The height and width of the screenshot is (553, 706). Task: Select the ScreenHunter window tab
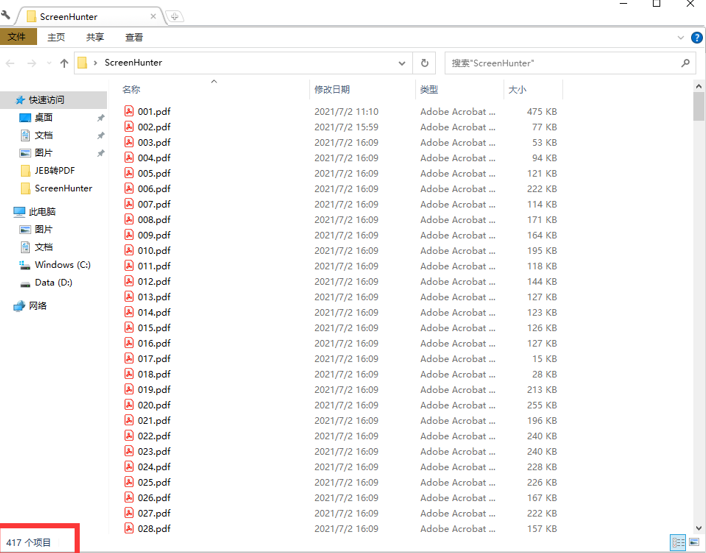coord(90,17)
